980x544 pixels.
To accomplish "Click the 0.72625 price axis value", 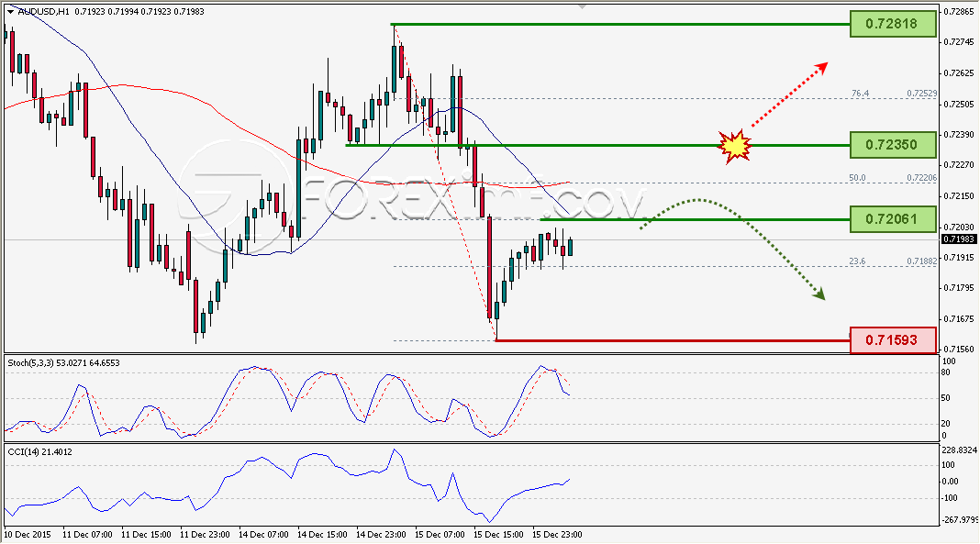I will (960, 73).
